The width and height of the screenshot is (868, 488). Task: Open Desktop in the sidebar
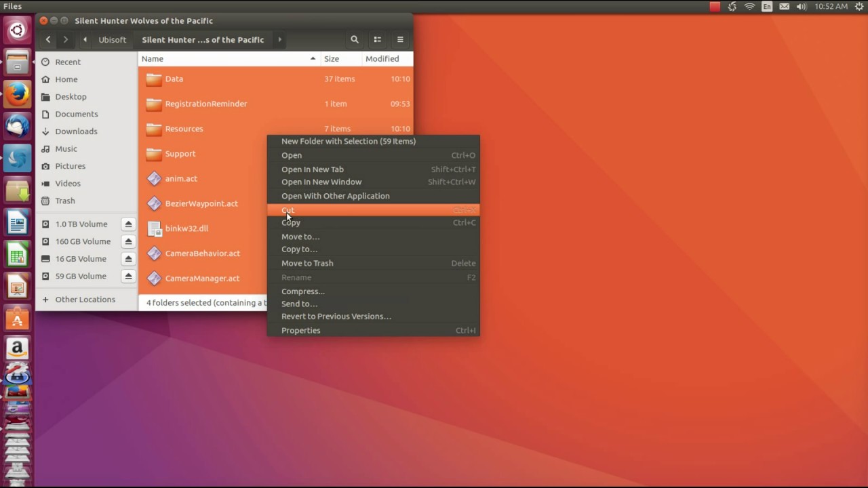(87, 97)
